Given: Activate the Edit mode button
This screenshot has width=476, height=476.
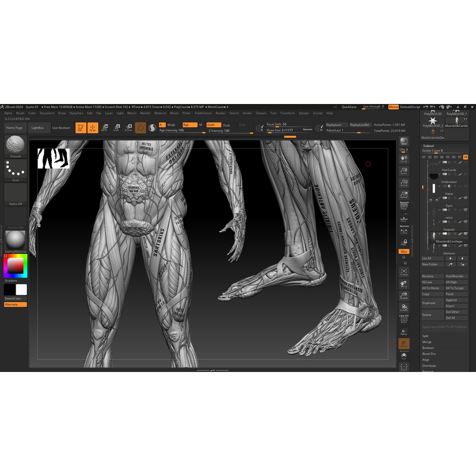Looking at the screenshot, I should (81, 128).
